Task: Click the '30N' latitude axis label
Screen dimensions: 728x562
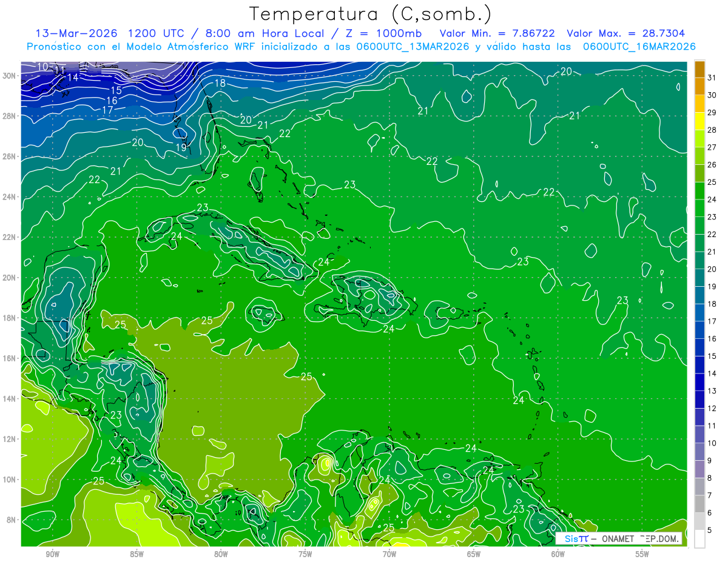Action: point(10,75)
